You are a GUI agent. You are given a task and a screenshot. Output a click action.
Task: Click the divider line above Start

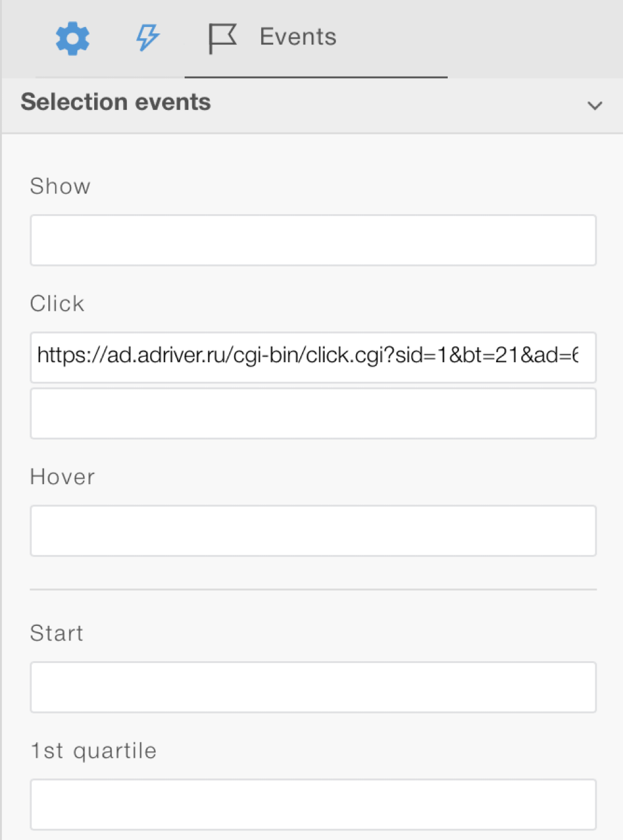point(313,590)
